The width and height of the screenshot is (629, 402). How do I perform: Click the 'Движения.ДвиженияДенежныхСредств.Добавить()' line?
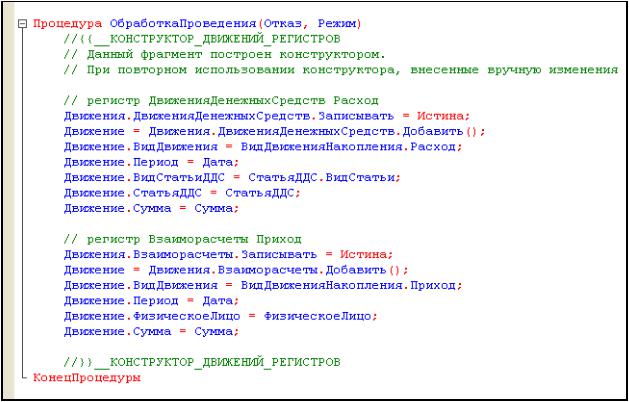(274, 132)
